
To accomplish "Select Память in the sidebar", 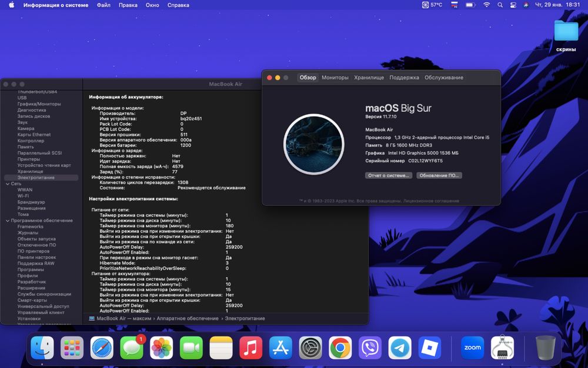I will (25, 147).
